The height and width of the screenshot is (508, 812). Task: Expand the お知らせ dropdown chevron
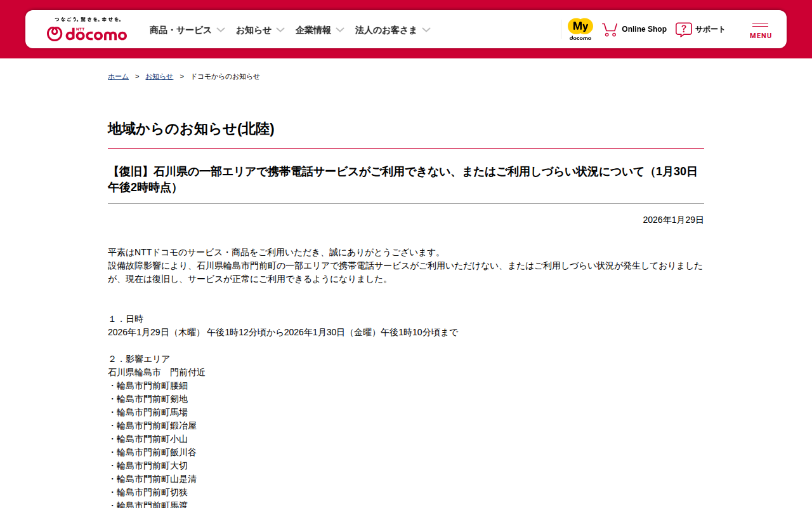[280, 30]
